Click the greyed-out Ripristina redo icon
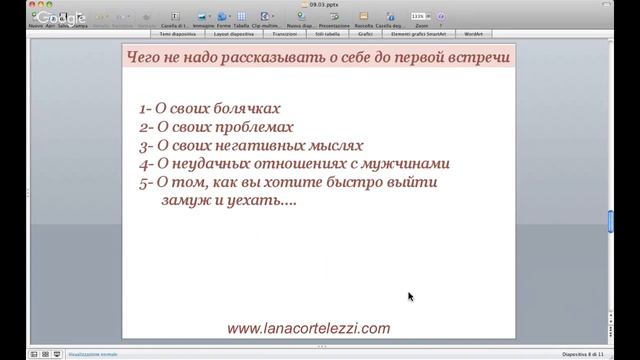 pyautogui.click(x=121, y=17)
